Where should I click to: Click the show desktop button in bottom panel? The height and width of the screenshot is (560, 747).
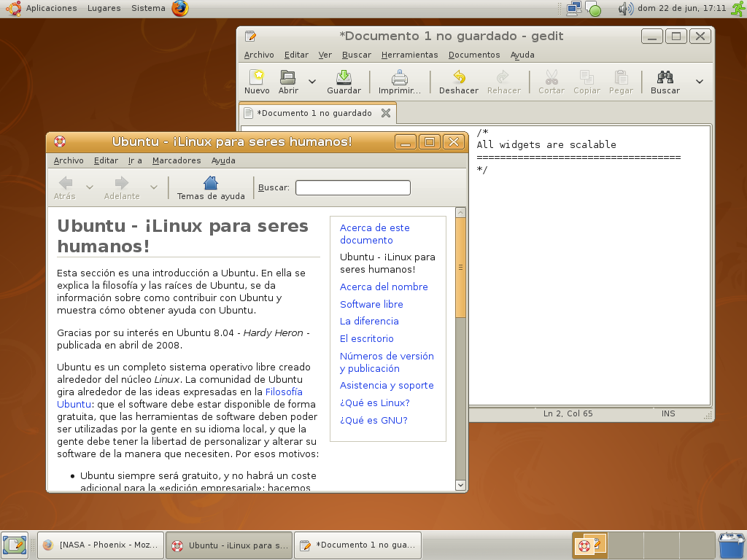[x=14, y=545]
